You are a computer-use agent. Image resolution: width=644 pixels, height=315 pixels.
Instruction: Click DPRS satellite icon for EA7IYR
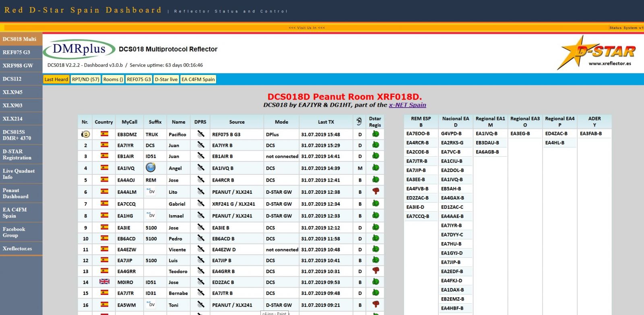click(x=200, y=145)
